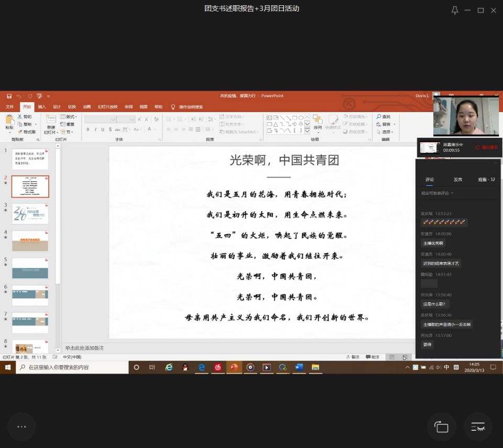503x448 pixels.
Task: Toggle the comment visibility eye icon at bottom right
Action: pyautogui.click(x=478, y=427)
